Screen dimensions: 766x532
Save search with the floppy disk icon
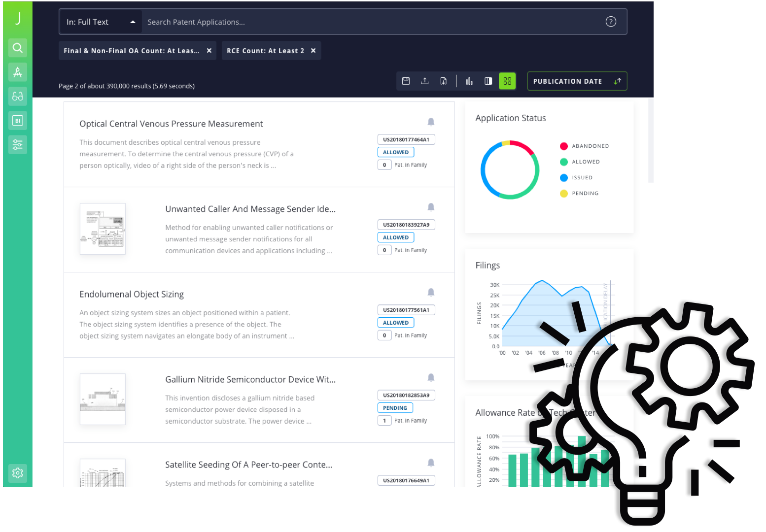pyautogui.click(x=406, y=81)
